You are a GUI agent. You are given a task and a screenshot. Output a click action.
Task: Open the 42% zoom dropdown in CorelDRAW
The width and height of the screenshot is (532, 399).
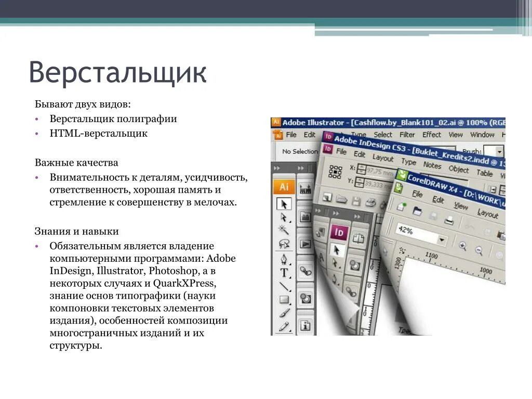click(442, 240)
